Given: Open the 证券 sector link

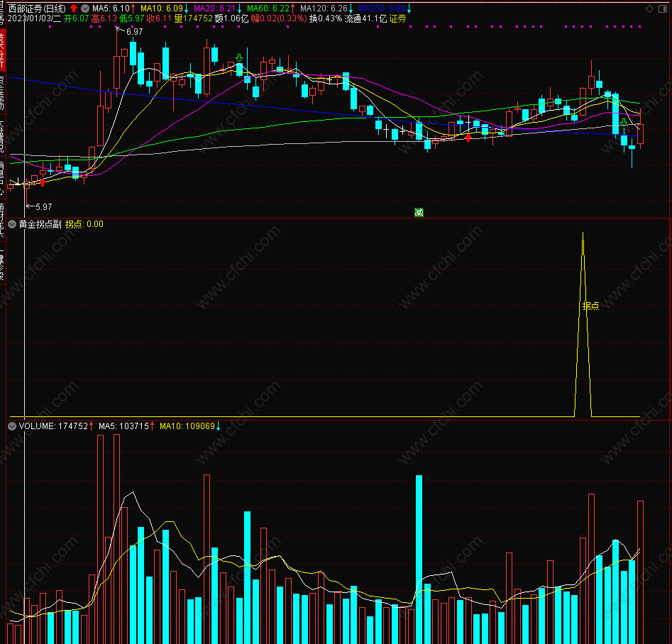Looking at the screenshot, I should (x=397, y=18).
